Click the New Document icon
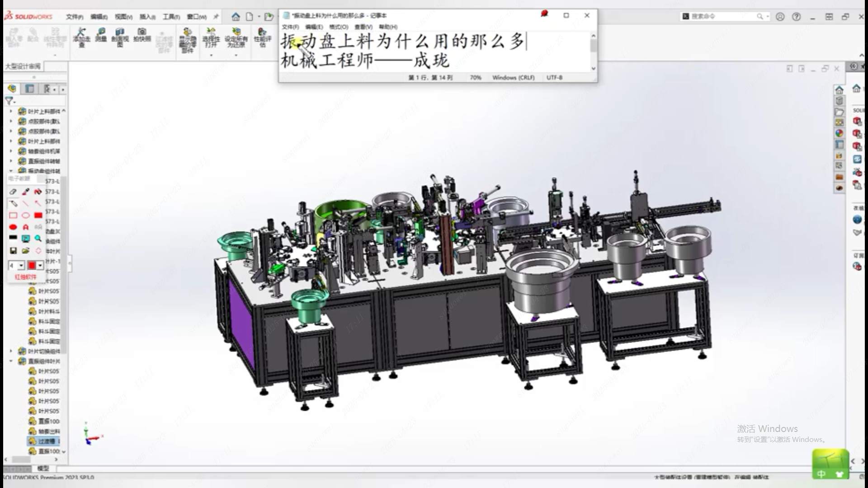This screenshot has width=868, height=488. tap(250, 17)
